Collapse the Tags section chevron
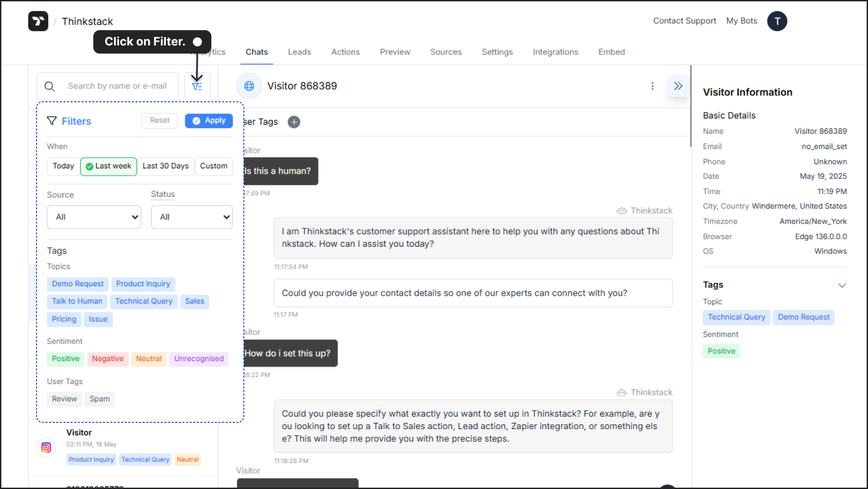The image size is (868, 489). (842, 285)
